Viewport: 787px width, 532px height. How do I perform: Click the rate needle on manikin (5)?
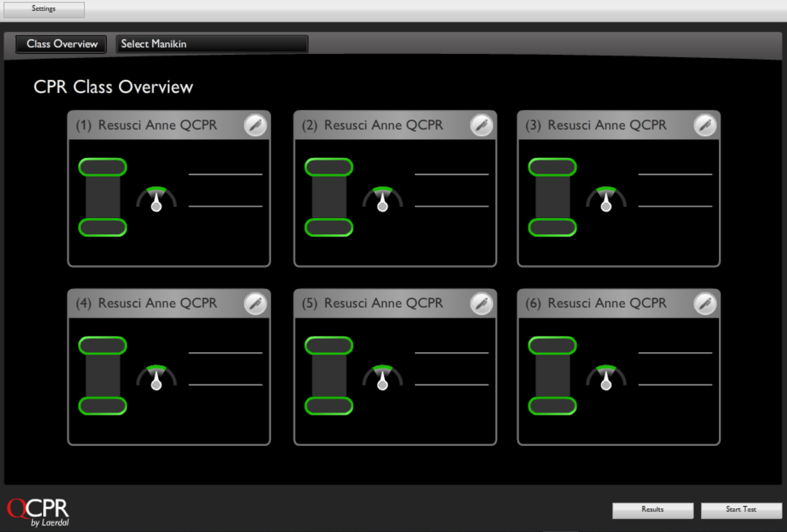coord(383,379)
